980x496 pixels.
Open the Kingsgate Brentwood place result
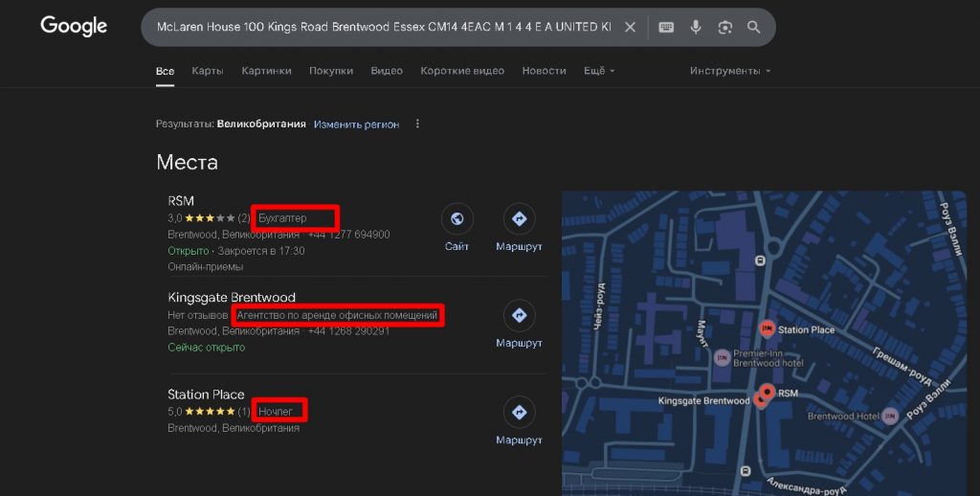coord(232,297)
